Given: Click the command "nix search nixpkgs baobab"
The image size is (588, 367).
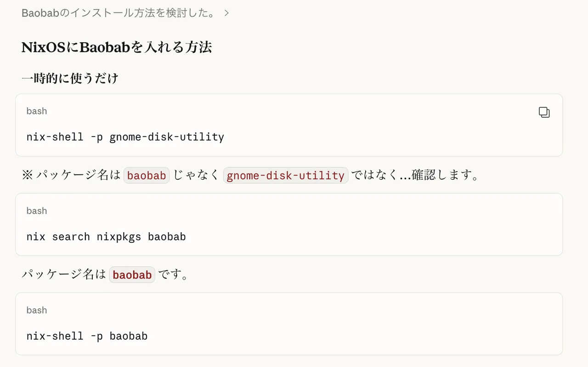Looking at the screenshot, I should point(106,237).
